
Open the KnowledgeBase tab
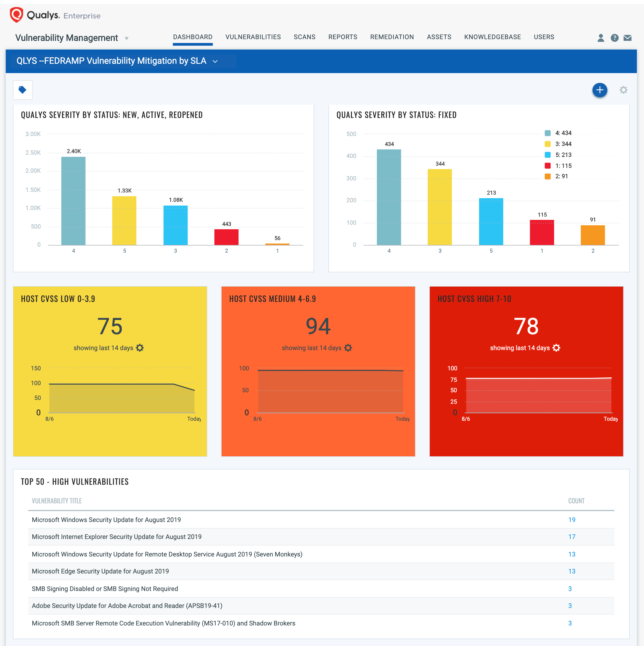[x=493, y=37]
